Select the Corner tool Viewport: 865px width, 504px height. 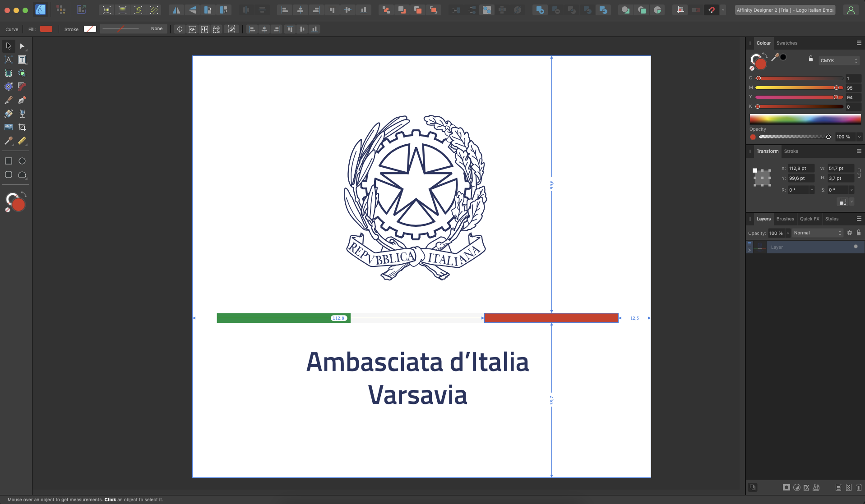(x=22, y=87)
